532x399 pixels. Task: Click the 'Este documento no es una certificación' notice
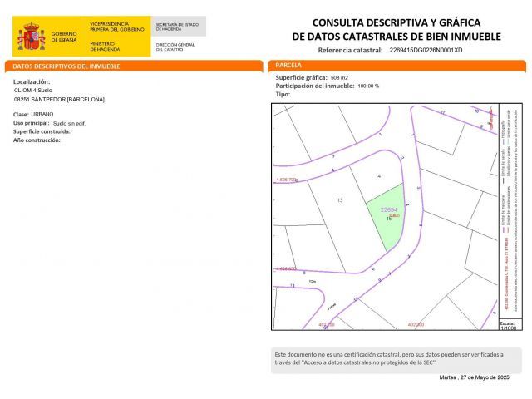(x=397, y=360)
